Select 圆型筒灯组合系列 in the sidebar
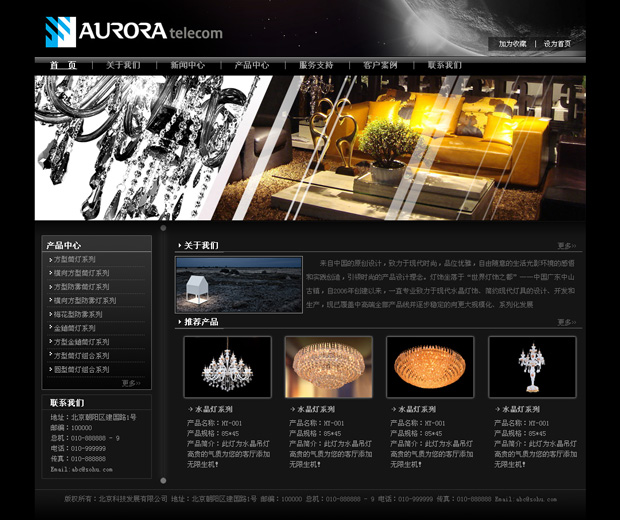Viewport: 620px width, 520px height. click(x=84, y=369)
